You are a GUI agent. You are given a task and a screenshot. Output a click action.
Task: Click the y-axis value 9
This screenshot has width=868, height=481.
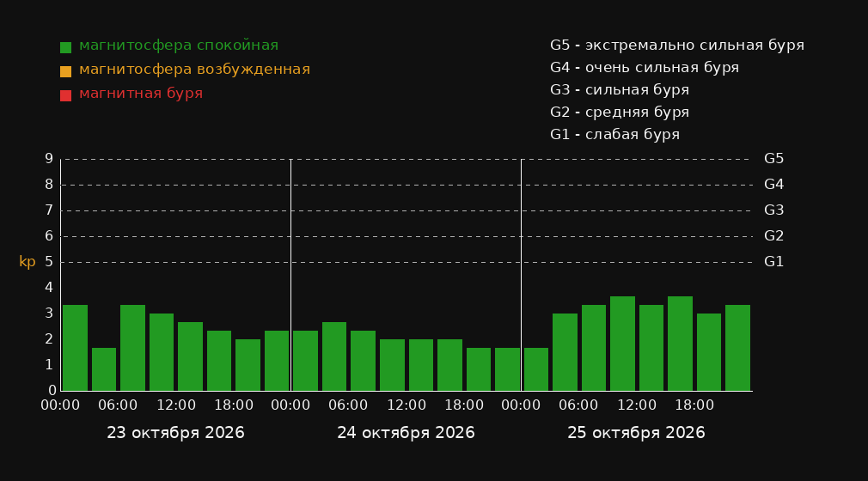point(49,159)
